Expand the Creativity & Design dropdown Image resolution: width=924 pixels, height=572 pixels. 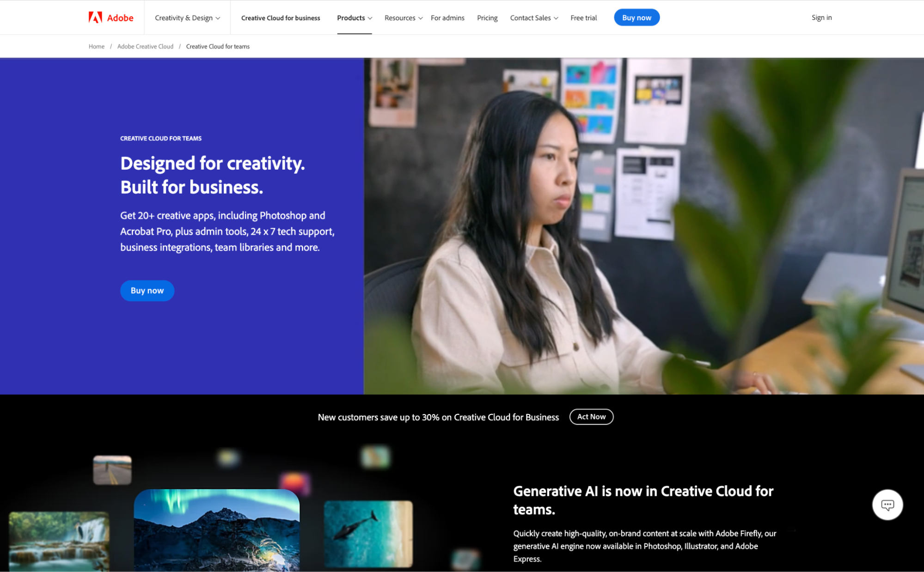tap(187, 17)
